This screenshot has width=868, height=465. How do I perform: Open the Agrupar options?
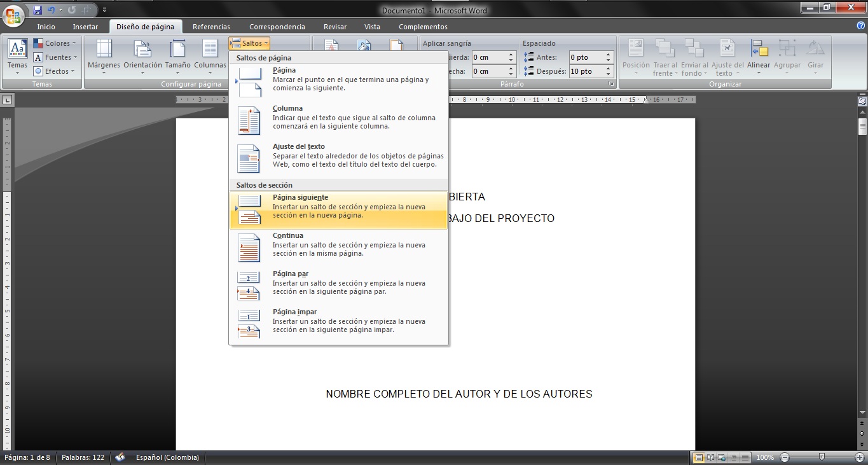(x=787, y=56)
